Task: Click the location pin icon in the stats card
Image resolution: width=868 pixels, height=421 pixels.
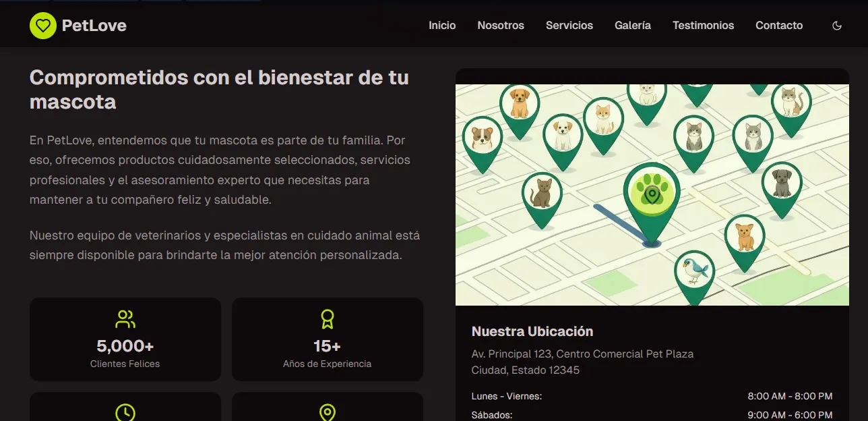Action: pyautogui.click(x=328, y=412)
